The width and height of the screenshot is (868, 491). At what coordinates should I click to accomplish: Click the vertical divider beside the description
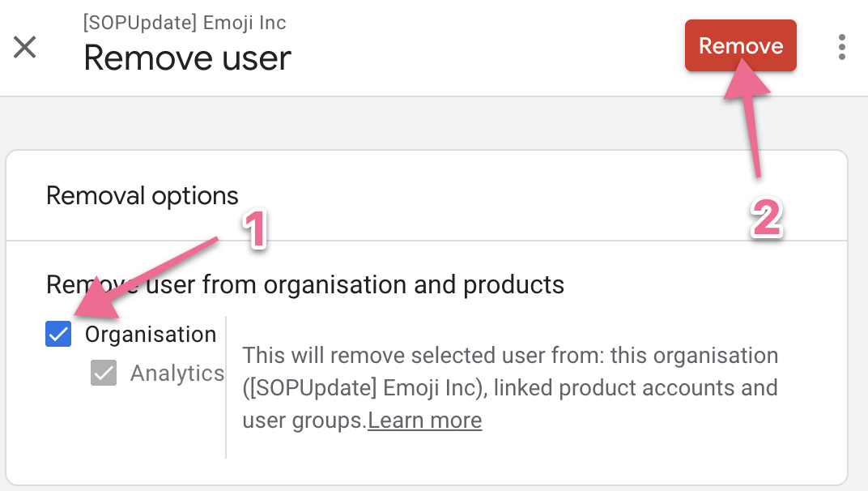coord(226,387)
